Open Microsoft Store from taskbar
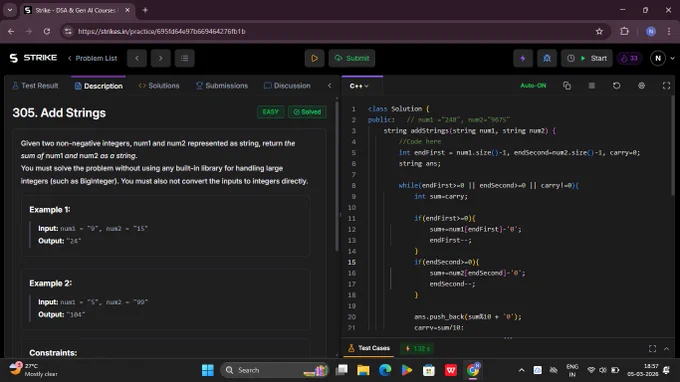The width and height of the screenshot is (680, 382). [x=429, y=370]
